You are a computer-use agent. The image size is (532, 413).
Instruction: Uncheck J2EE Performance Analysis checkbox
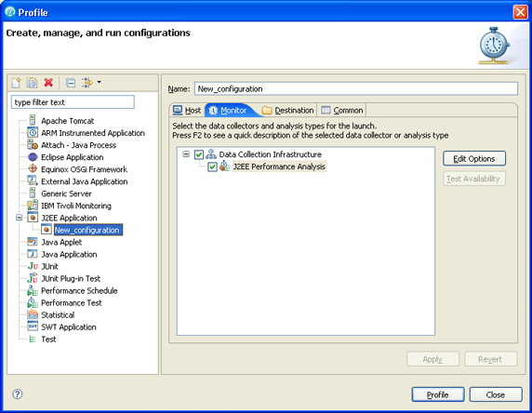coord(212,167)
